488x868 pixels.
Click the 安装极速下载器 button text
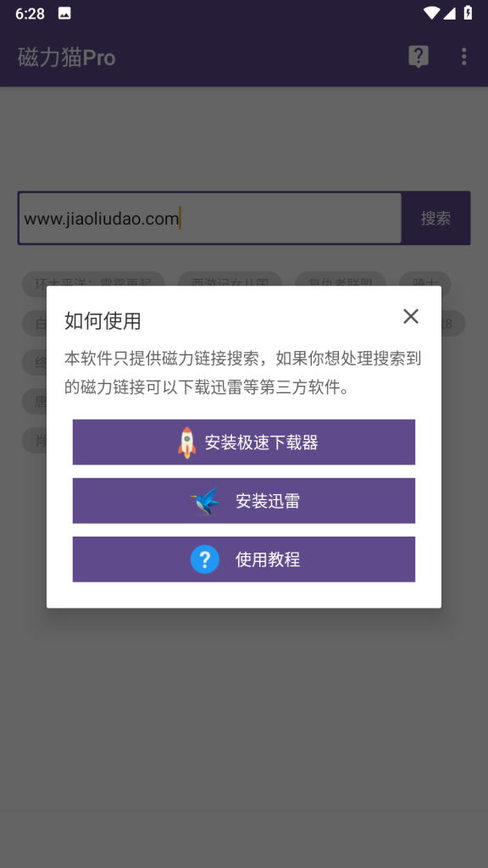point(261,442)
